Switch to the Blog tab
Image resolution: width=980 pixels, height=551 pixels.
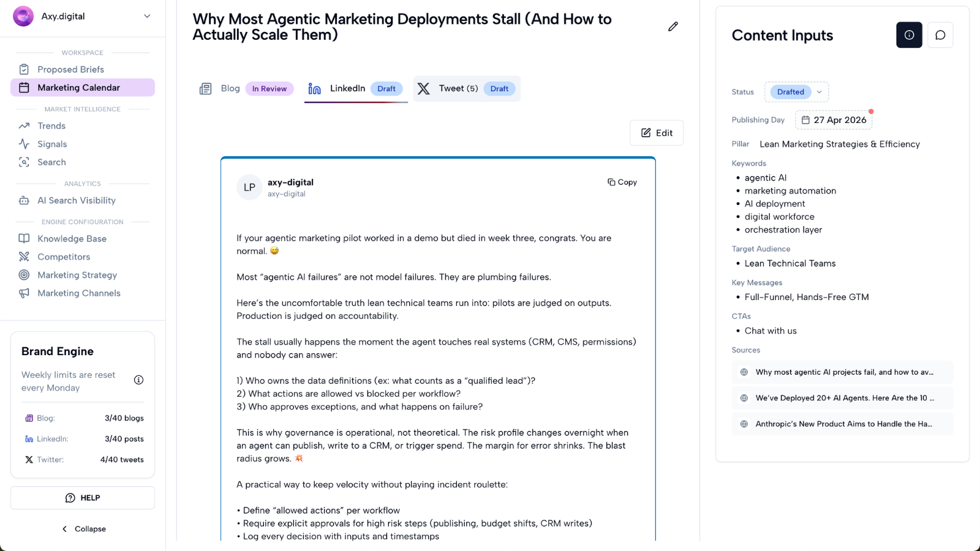coord(246,89)
